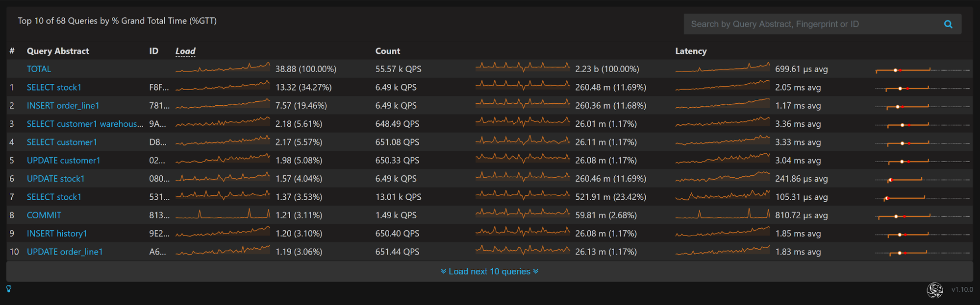980x305 pixels.
Task: Open the INSERT history1 query
Action: tap(57, 234)
